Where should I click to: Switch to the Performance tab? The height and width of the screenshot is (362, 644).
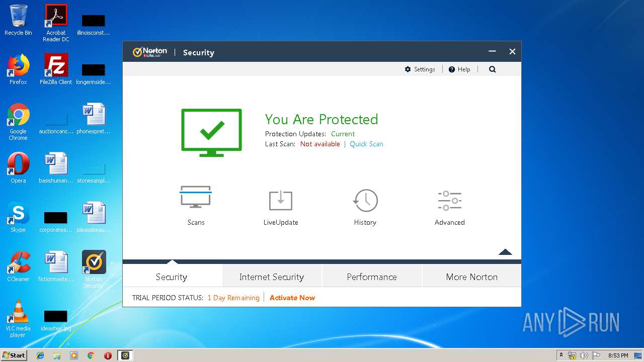372,277
